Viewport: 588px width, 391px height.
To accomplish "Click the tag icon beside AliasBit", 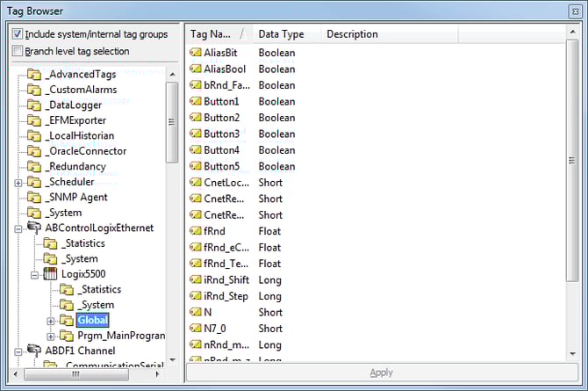I will [x=196, y=53].
